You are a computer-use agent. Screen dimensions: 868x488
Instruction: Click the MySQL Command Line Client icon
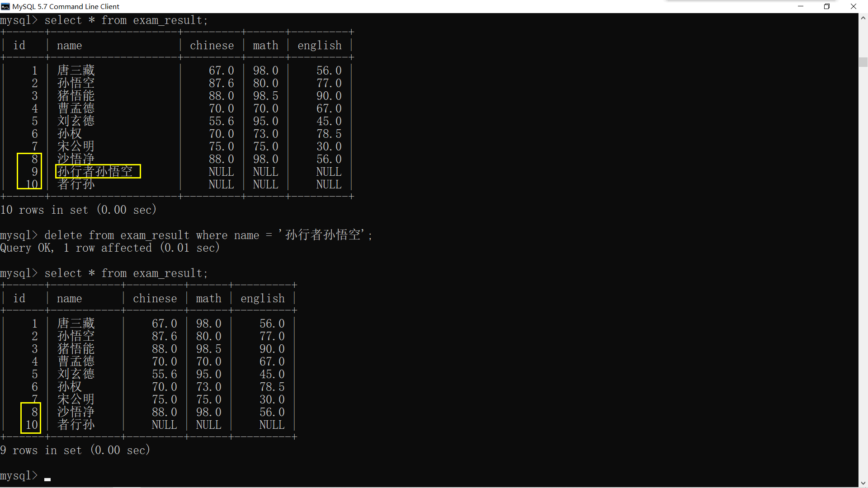pos(5,7)
